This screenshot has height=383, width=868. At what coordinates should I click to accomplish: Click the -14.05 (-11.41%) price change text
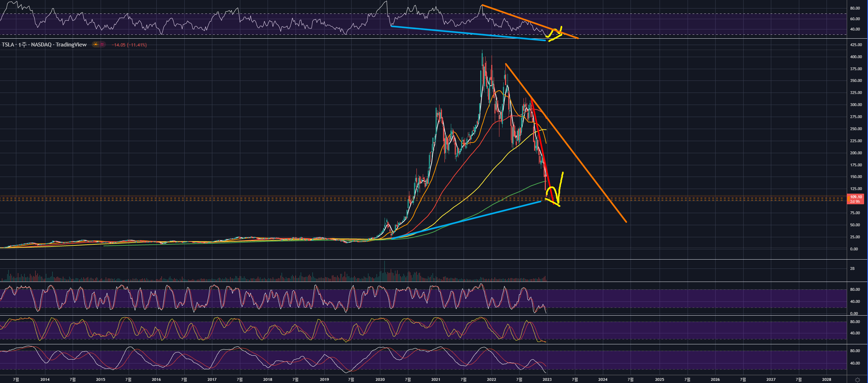tap(129, 45)
